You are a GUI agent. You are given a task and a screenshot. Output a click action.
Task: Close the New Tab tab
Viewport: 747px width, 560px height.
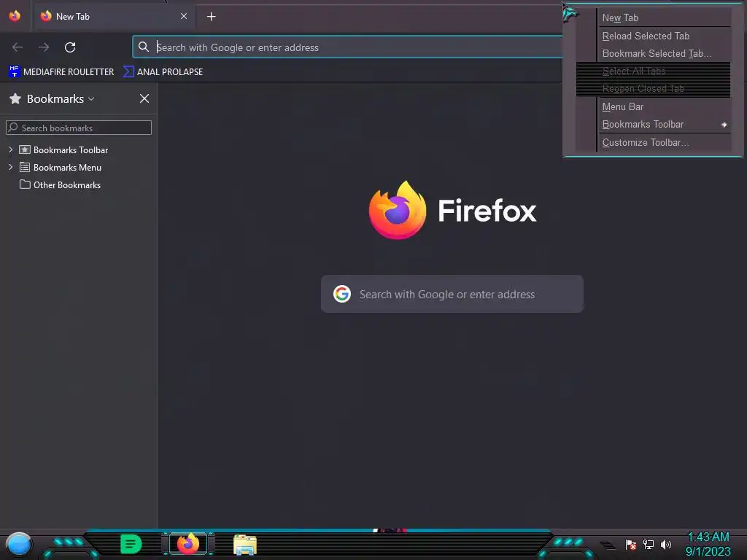tap(184, 16)
